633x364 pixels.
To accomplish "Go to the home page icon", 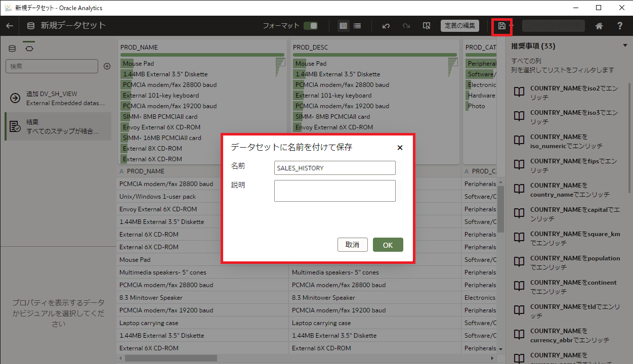I will point(599,26).
